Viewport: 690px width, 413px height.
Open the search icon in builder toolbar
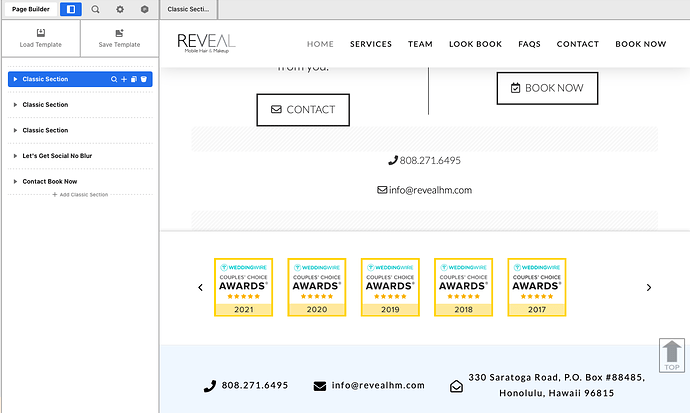(96, 9)
